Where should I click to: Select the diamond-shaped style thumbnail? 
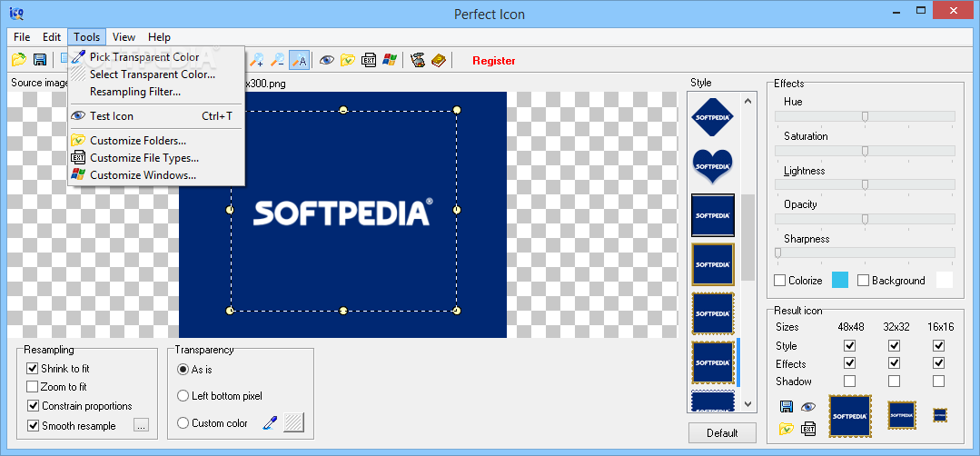coord(713,117)
